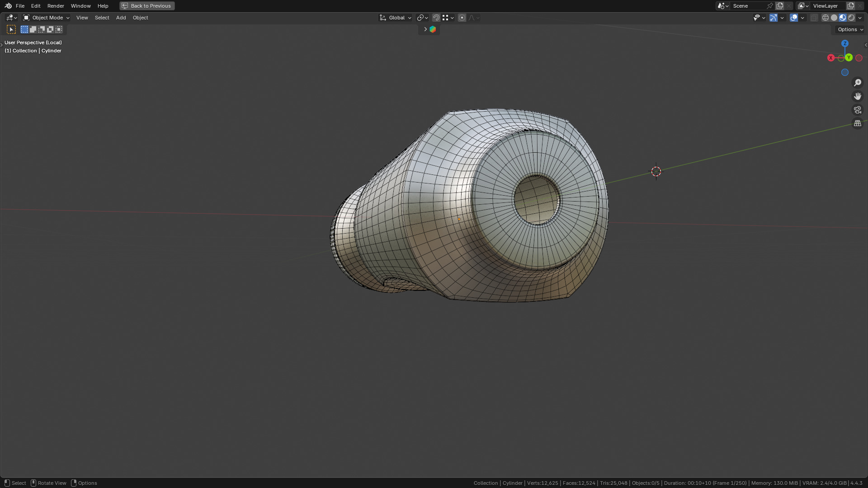This screenshot has height=488, width=868.
Task: Switch to material preview shading
Action: point(843,18)
